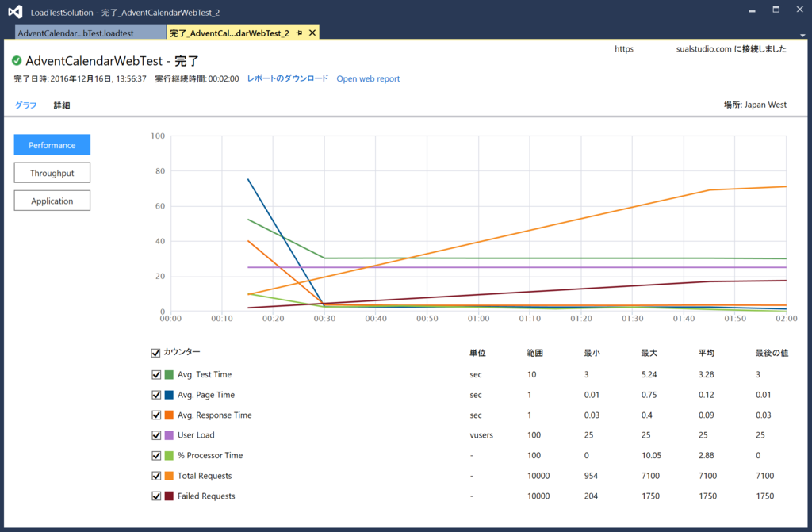Click the 実行経続時間: 00:02:00 text
The image size is (812, 532).
[x=197, y=78]
